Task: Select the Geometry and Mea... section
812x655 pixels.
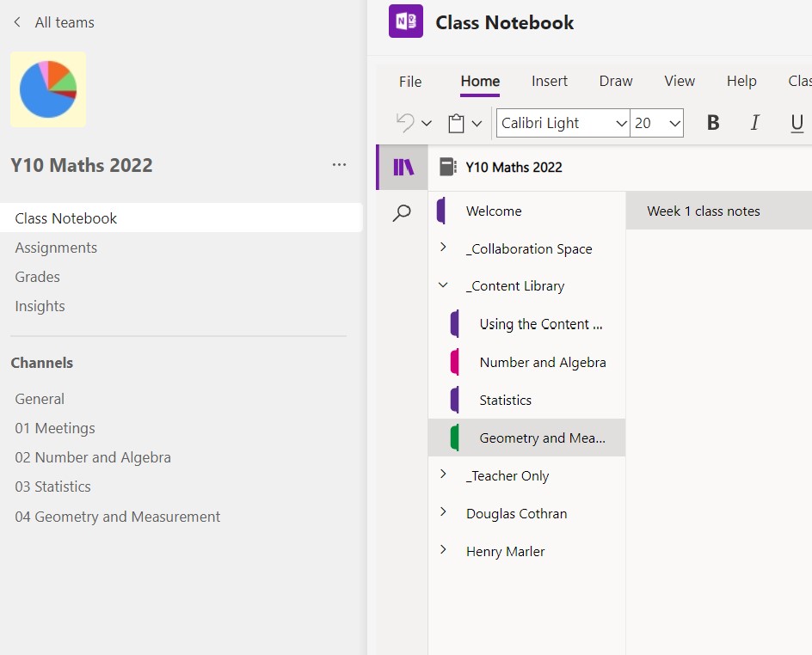Action: [x=526, y=438]
